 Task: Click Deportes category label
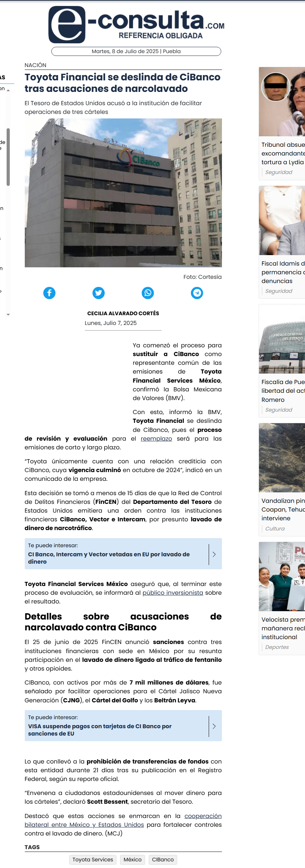277,647
